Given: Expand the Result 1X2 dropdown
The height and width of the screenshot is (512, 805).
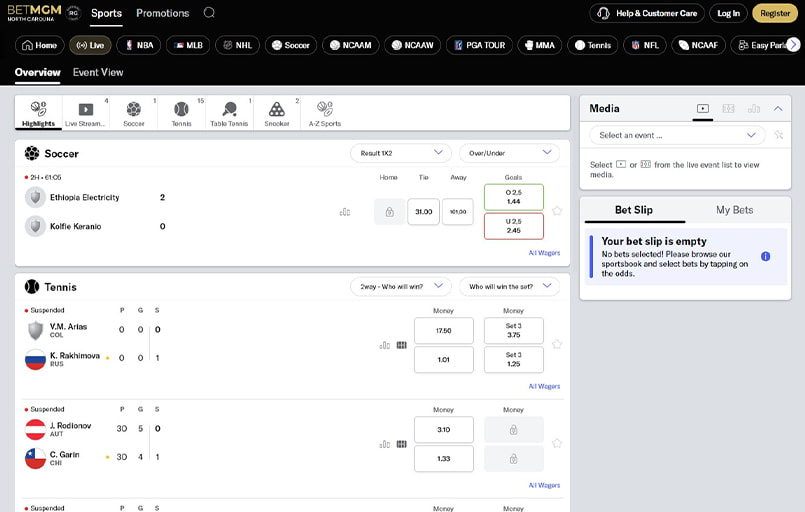Looking at the screenshot, I should (400, 153).
